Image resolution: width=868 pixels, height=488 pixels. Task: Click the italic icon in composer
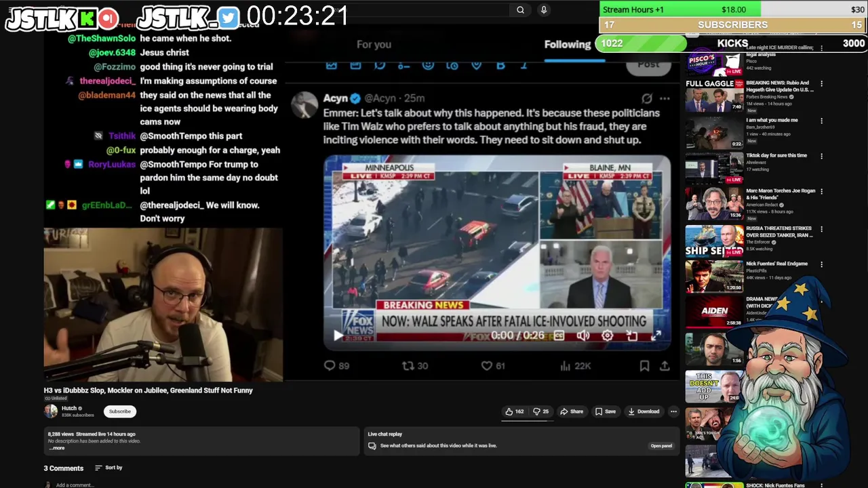point(524,65)
